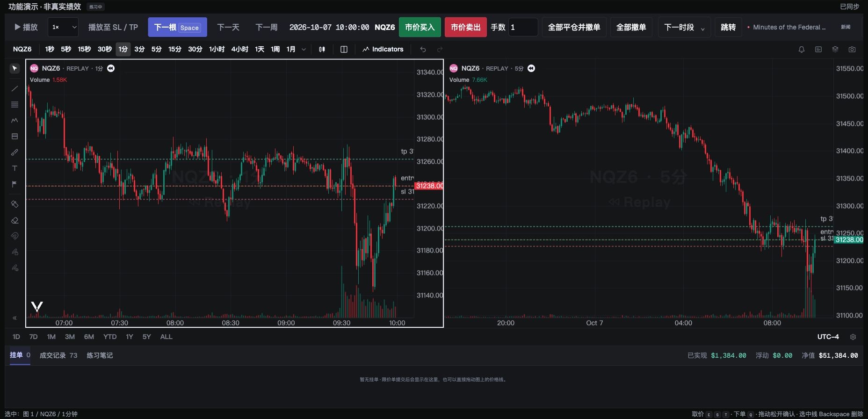Expand more timeframes chevron after 1月
The height and width of the screenshot is (419, 868).
(304, 49)
